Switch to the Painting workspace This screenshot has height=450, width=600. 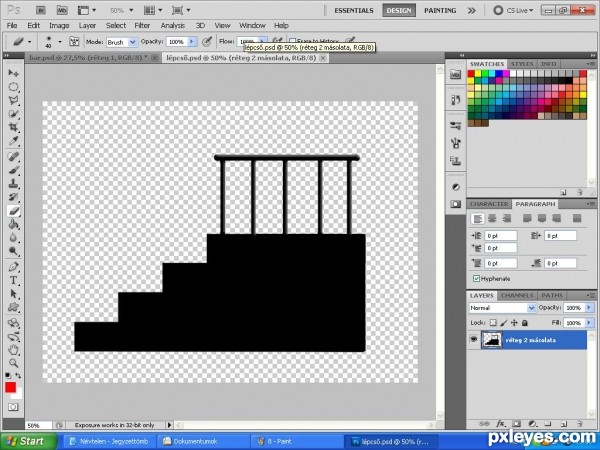(x=440, y=11)
